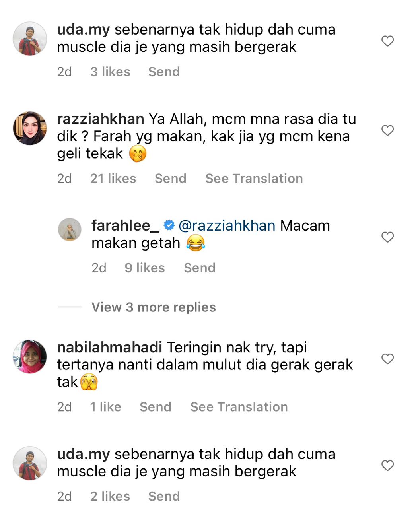Open farahlee_'s small profile avatar

click(x=70, y=229)
